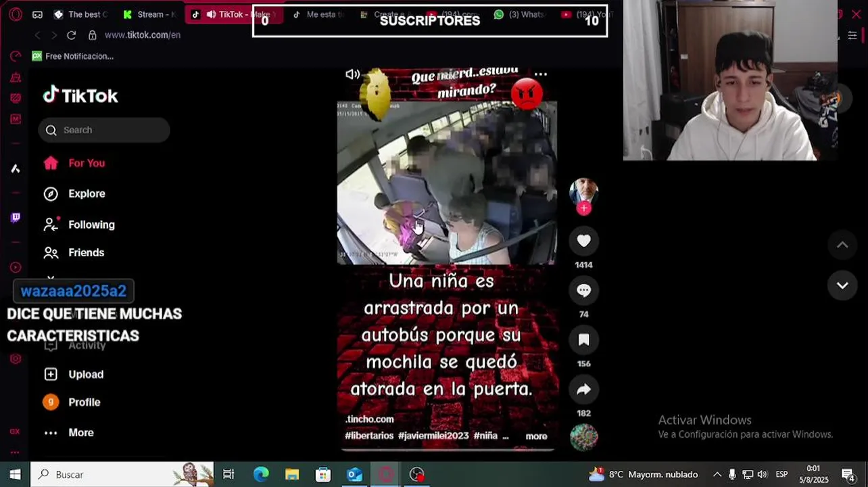868x487 pixels.
Task: Open sidebar three-dot setup menu
Action: coord(15,452)
